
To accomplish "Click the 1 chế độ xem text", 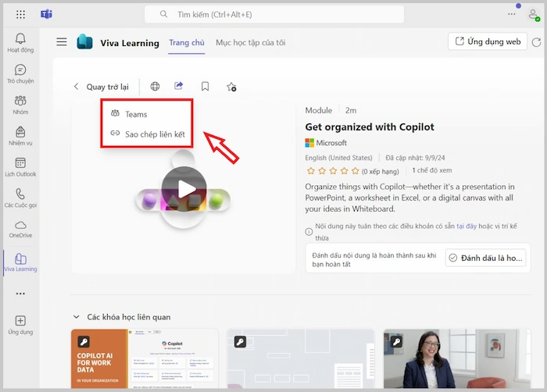I will (x=432, y=170).
